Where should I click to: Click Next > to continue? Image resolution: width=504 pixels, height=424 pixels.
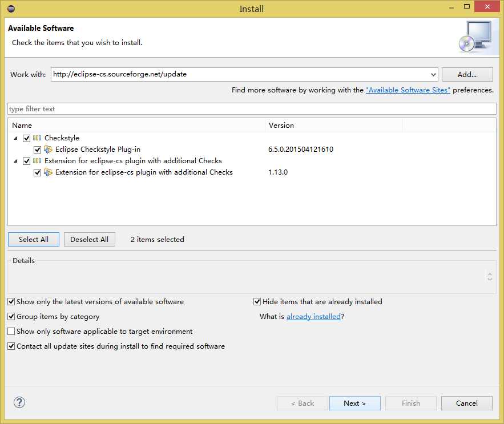pos(355,403)
